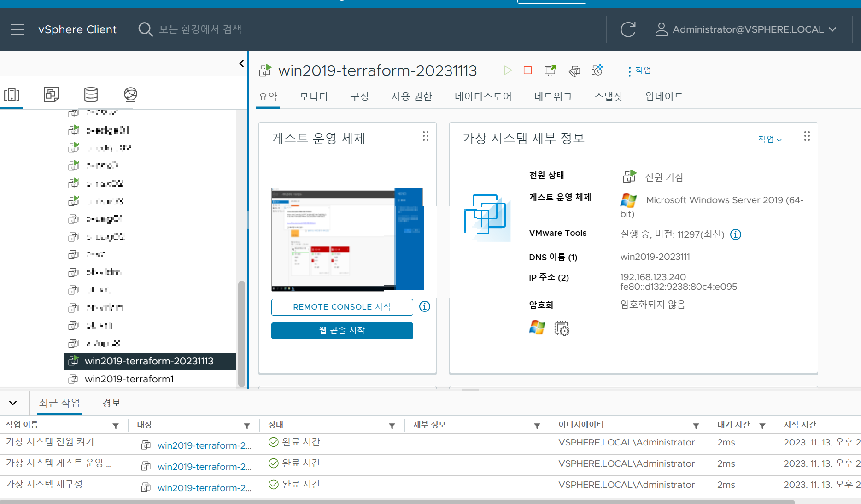Click the 시작 시간 column header

point(800,425)
